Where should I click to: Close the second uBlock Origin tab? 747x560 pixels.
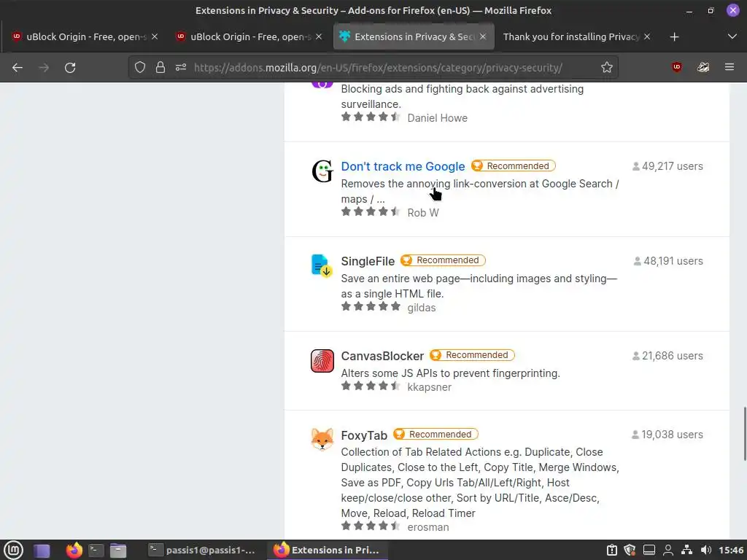click(x=319, y=36)
